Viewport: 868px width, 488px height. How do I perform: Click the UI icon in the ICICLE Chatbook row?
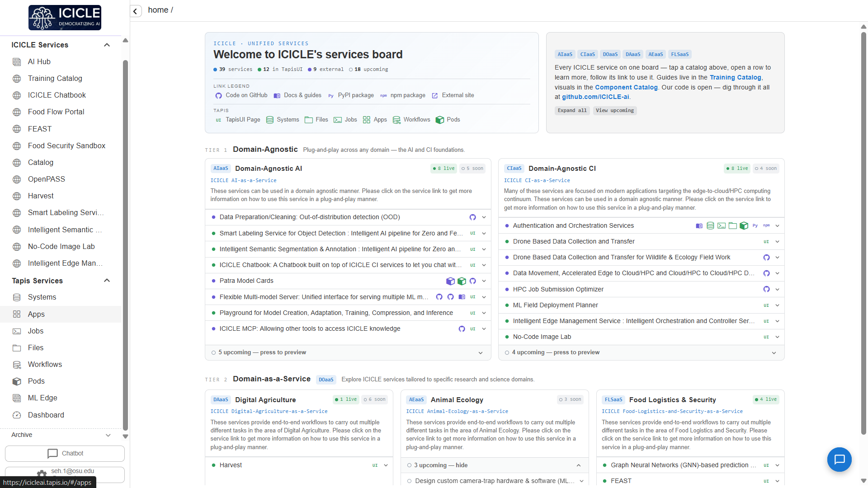click(x=472, y=265)
